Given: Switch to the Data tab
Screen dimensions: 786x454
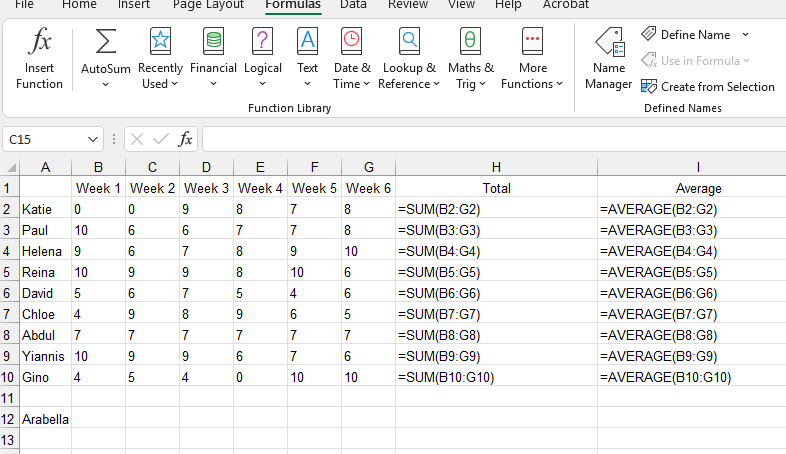Looking at the screenshot, I should 352,5.
